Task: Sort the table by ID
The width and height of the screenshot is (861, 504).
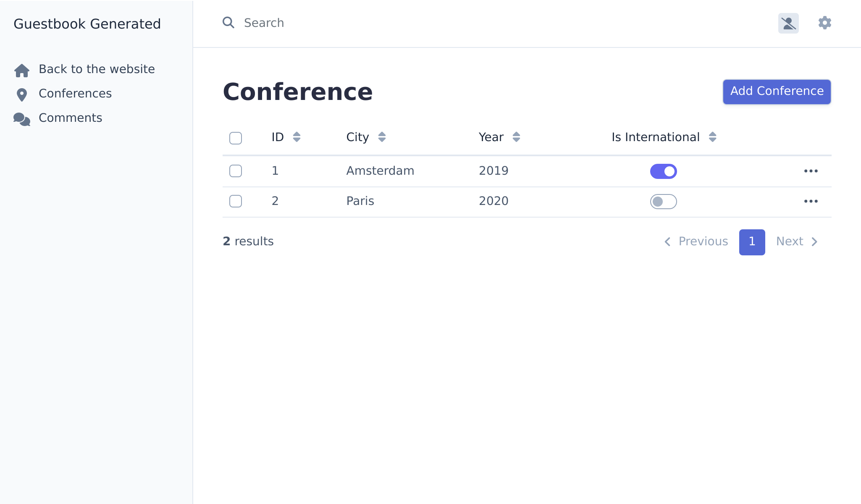Action: [297, 137]
